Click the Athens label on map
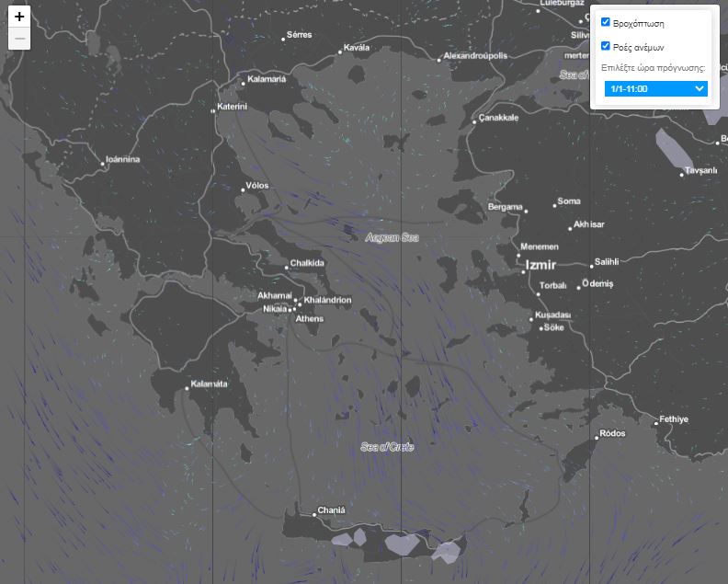Screen dimensions: 728x584 310,319
